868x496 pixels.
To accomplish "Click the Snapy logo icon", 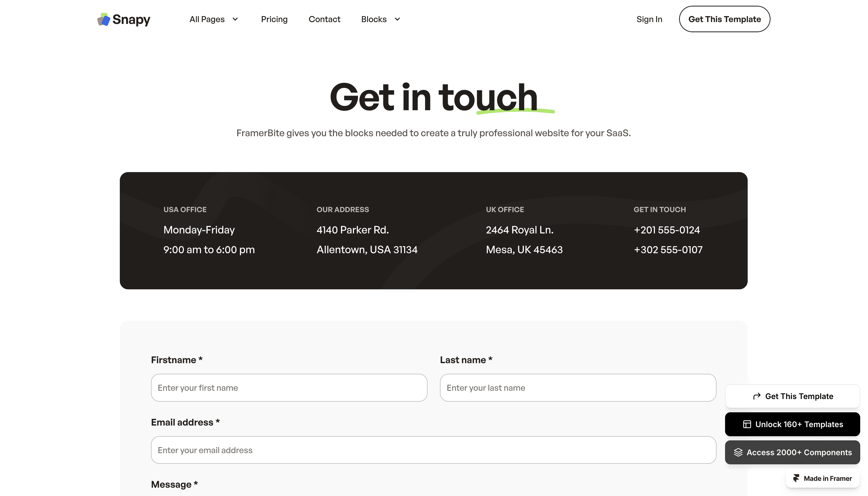I will 103,19.
